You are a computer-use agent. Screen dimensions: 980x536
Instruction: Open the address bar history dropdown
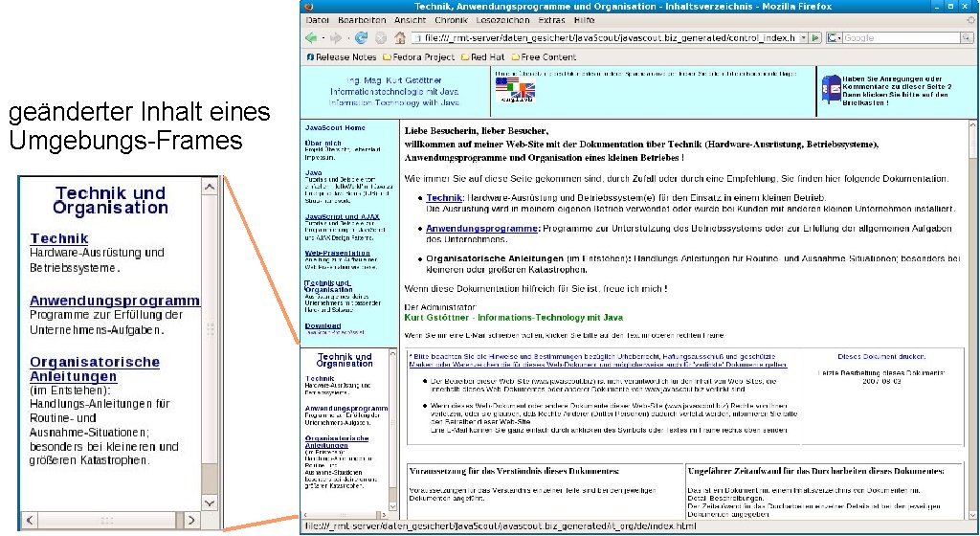point(802,38)
